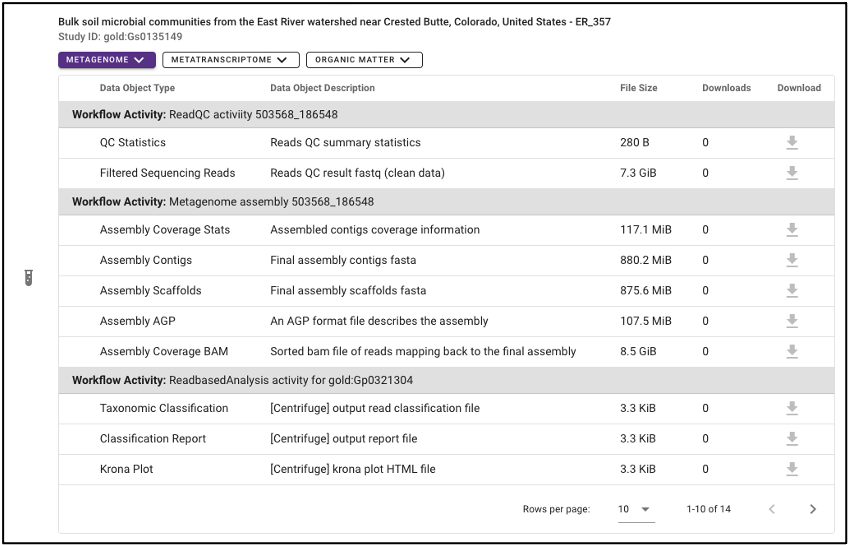Download the Krona Plot HTML file

[x=792, y=469]
